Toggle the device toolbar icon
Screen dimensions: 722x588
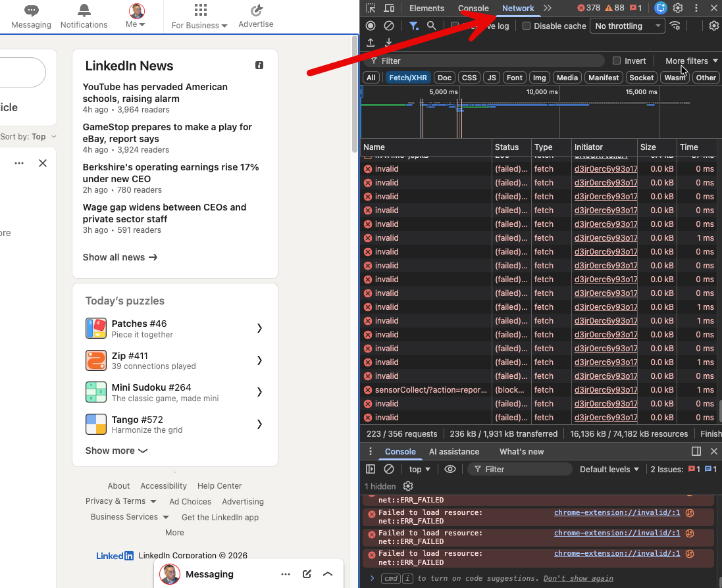tap(389, 8)
